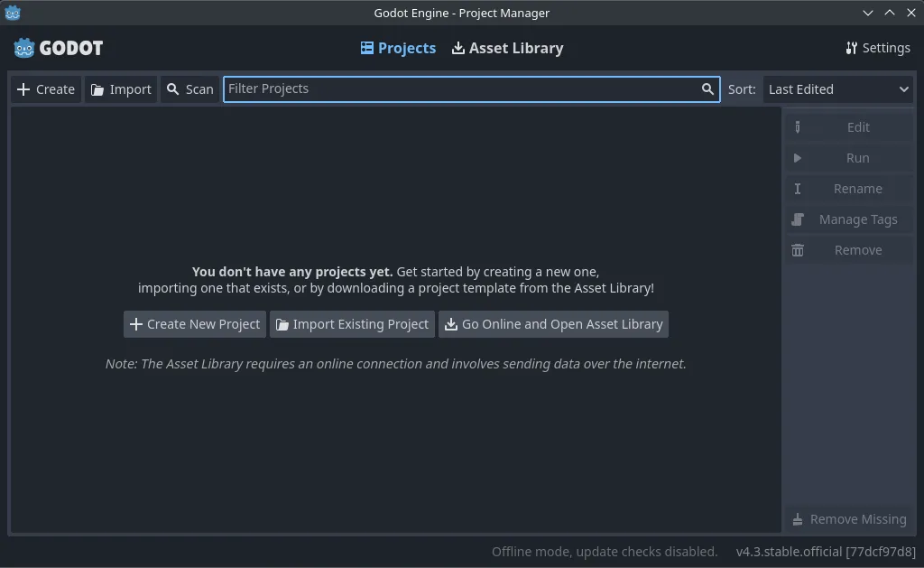
Task: Select the Projects tab
Action: coord(398,48)
